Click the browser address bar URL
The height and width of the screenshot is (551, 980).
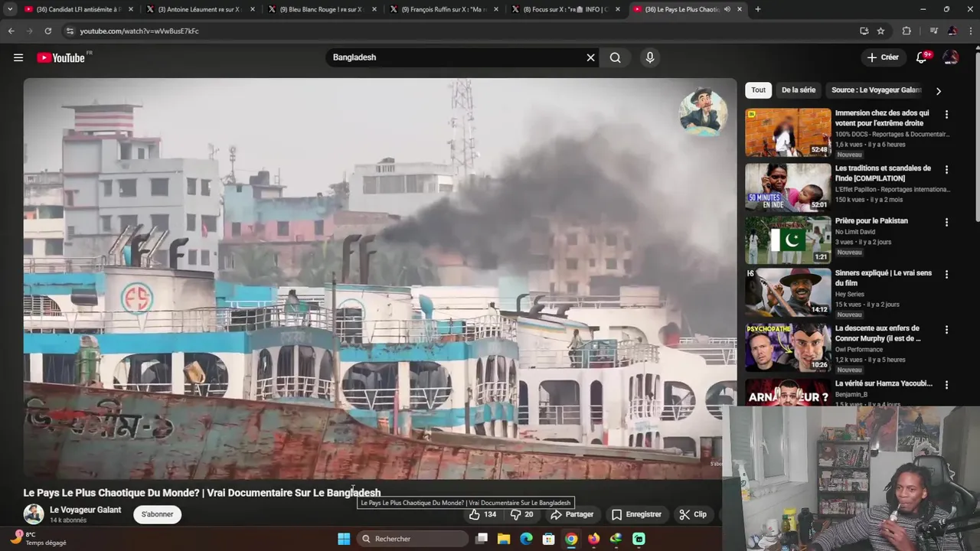click(x=139, y=31)
